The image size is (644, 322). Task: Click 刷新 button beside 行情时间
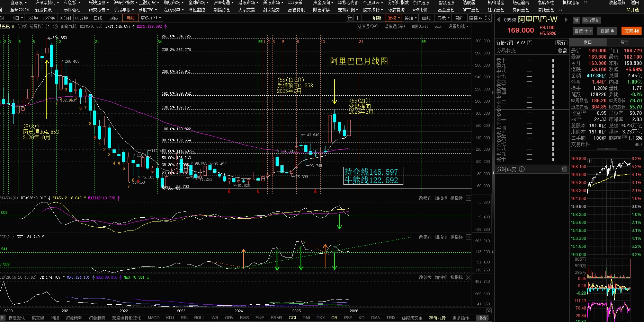pyautogui.click(x=561, y=43)
